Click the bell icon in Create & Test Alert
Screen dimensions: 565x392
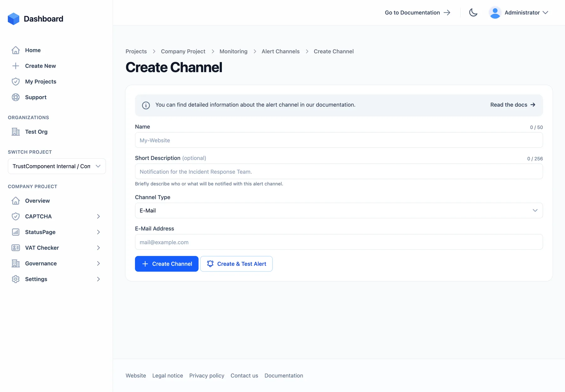pyautogui.click(x=210, y=264)
